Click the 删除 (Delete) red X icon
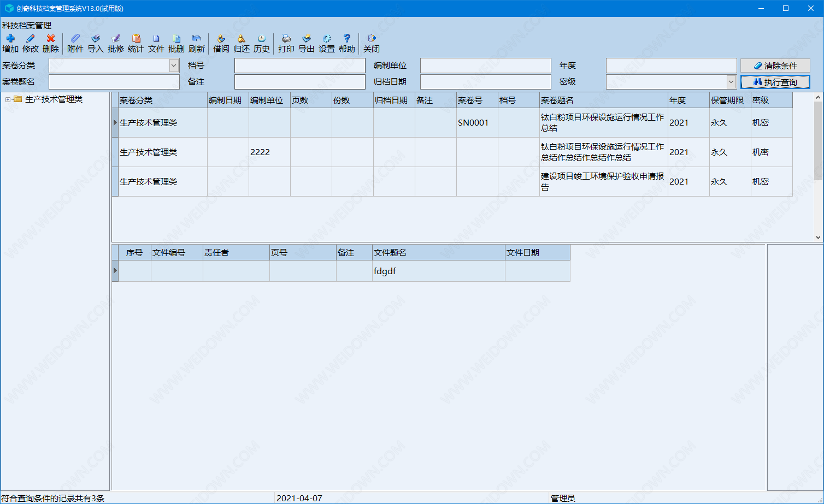Viewport: 824px width, 504px height. click(x=51, y=43)
